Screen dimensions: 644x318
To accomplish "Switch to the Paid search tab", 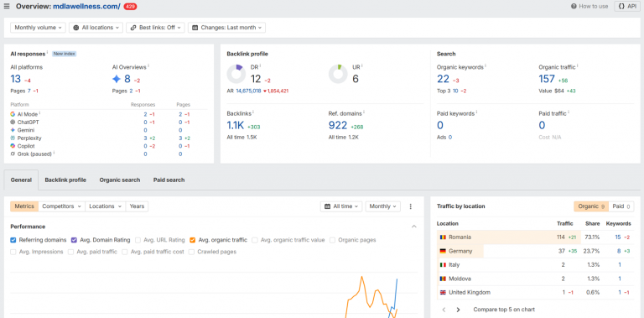I will [169, 180].
